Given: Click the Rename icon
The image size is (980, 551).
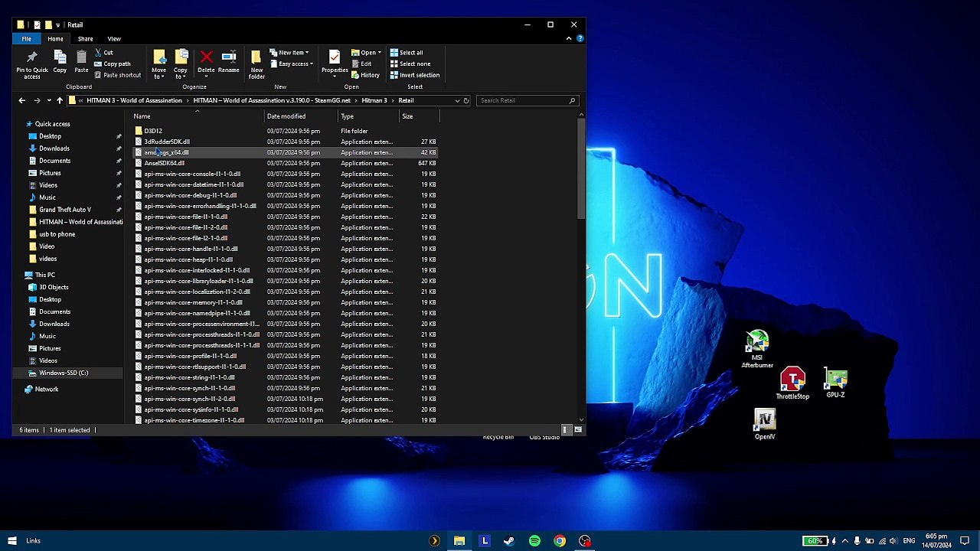Looking at the screenshot, I should point(228,61).
